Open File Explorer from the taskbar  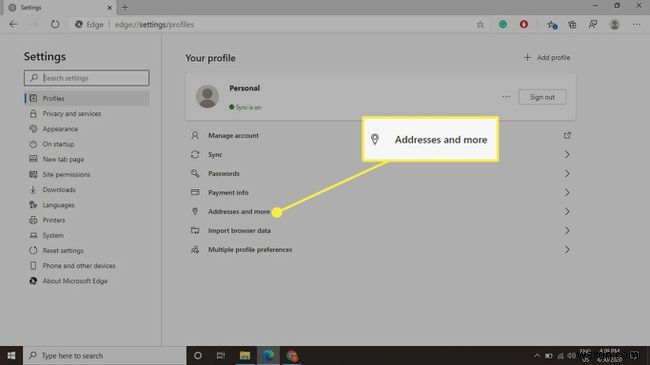(x=245, y=355)
